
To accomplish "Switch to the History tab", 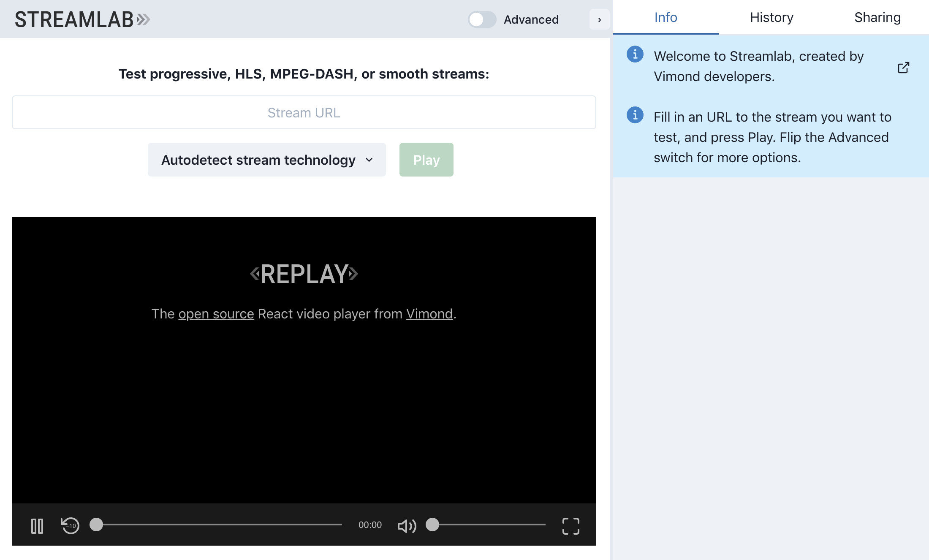I will 771,17.
